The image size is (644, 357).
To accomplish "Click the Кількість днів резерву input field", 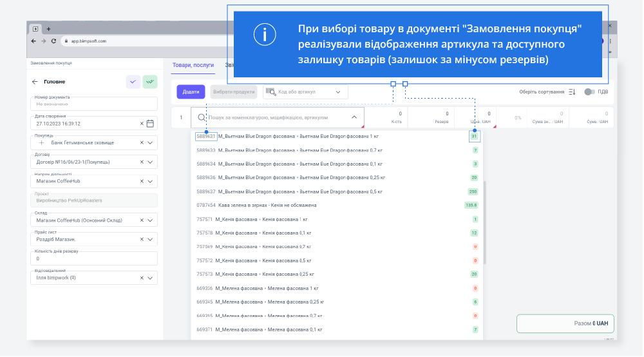I will pyautogui.click(x=94, y=258).
